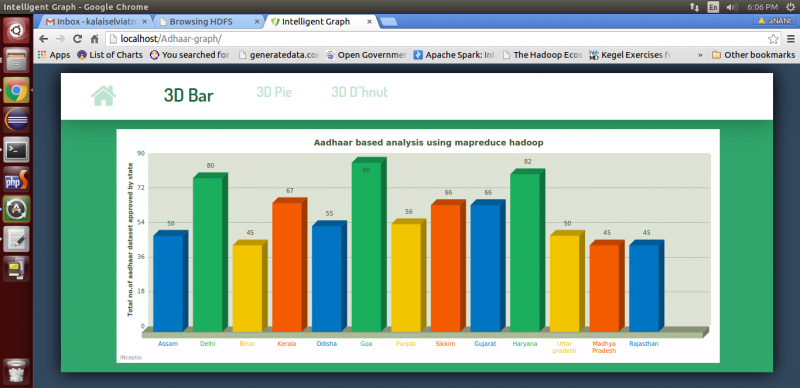The image size is (800, 388).
Task: Go back using the browser back arrow
Action: click(x=44, y=38)
